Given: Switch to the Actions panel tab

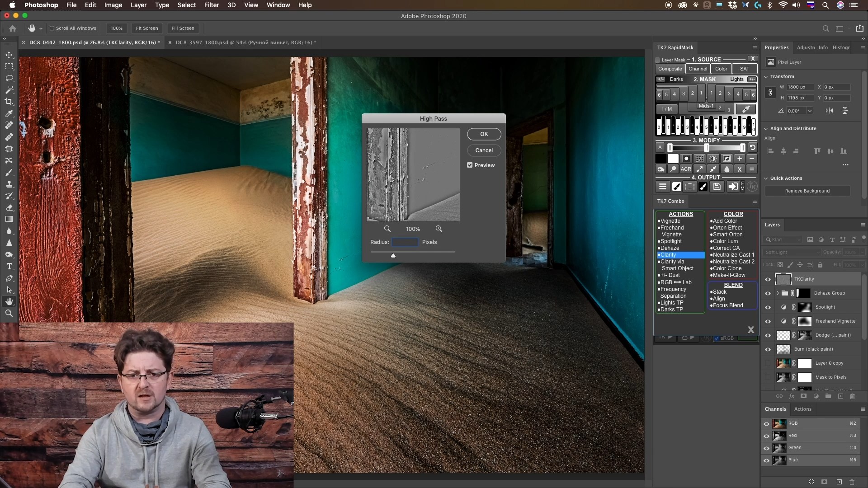Looking at the screenshot, I should point(802,409).
